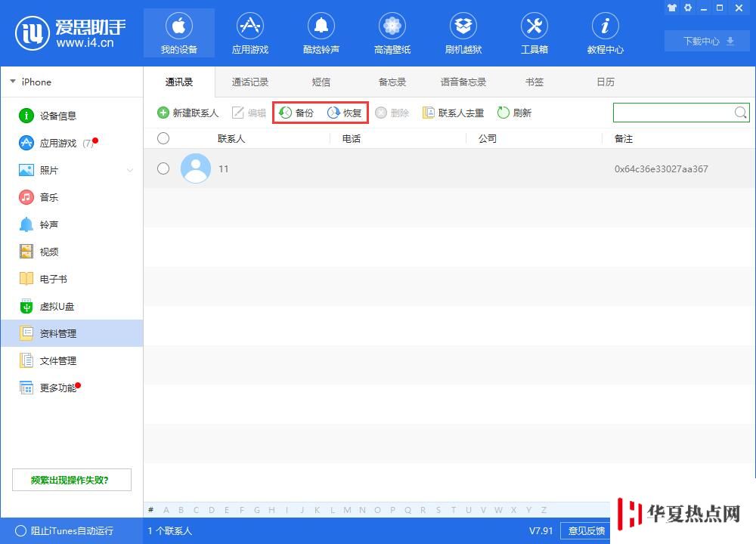
Task: Open 照片 in sidebar
Action: pos(72,170)
